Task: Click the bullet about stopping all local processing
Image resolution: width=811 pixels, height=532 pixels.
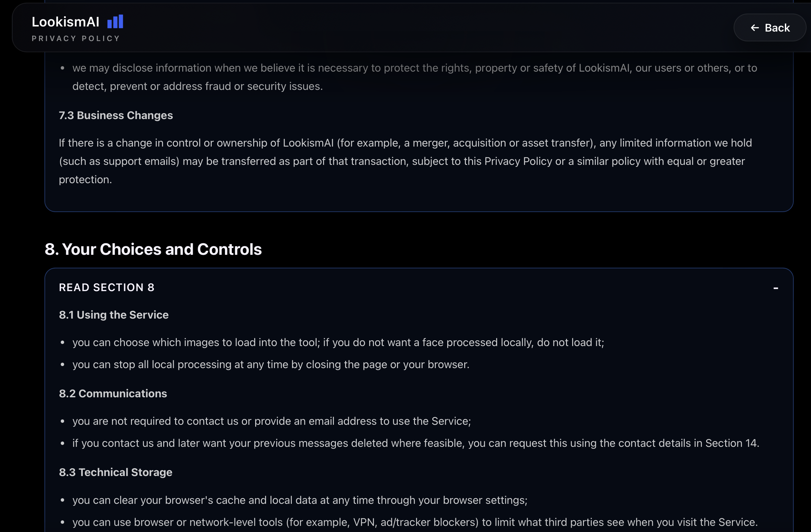Action: point(270,365)
